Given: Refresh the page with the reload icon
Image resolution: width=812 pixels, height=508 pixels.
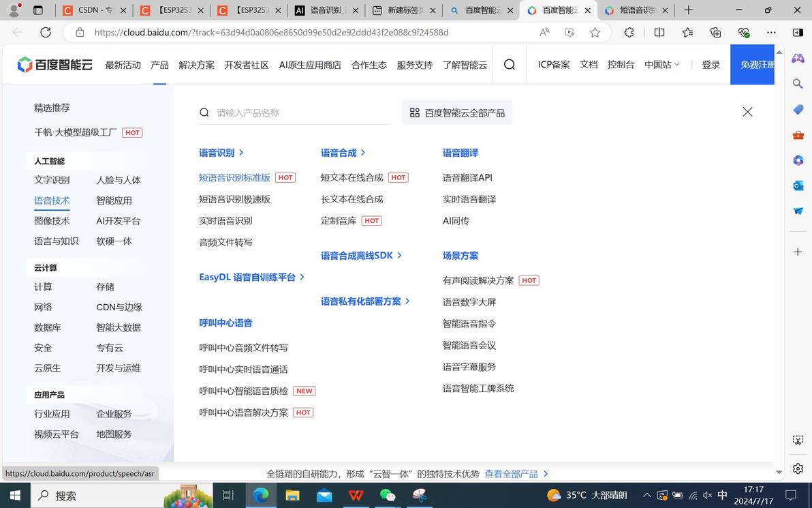Looking at the screenshot, I should pyautogui.click(x=46, y=32).
